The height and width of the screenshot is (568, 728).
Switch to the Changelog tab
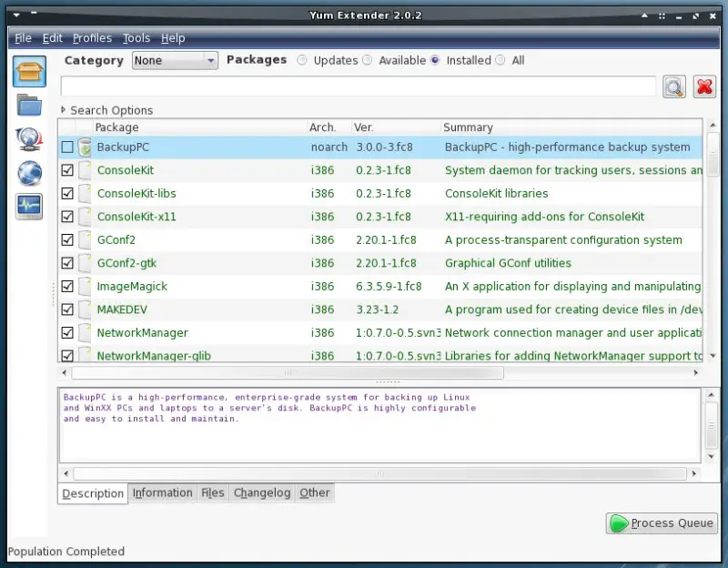262,492
